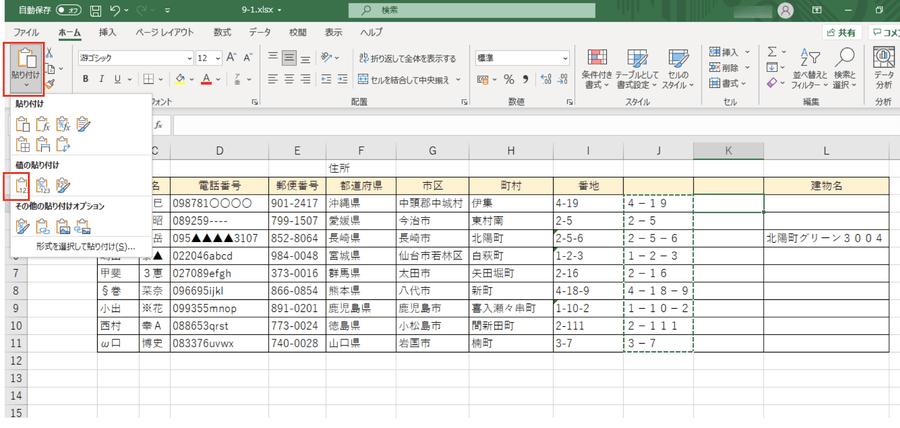The height and width of the screenshot is (428, 900).
Task: Click the Save floppy disk icon
Action: [97, 9]
